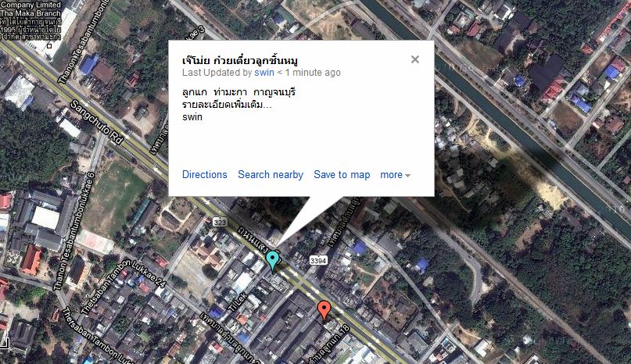This screenshot has height=364, width=631.
Task: Click the 323 highway shield icon
Action: (220, 222)
